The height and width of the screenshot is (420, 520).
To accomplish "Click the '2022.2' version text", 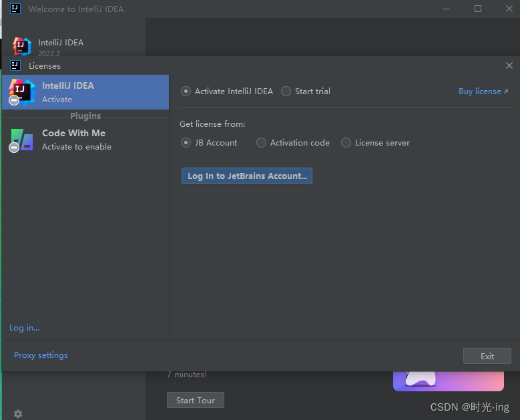I will [49, 53].
